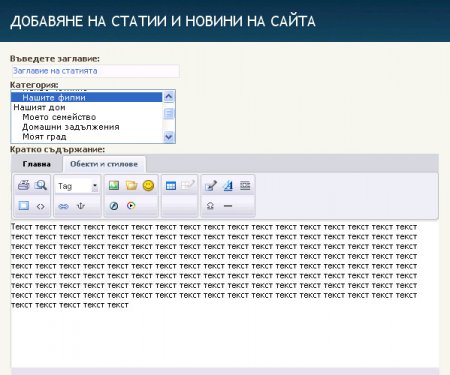Click the Print icon in the editor toolbar
The width and height of the screenshot is (450, 375).
(23, 185)
